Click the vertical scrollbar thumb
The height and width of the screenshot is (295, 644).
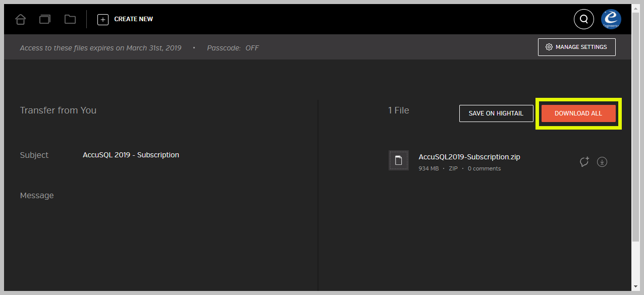point(635,126)
